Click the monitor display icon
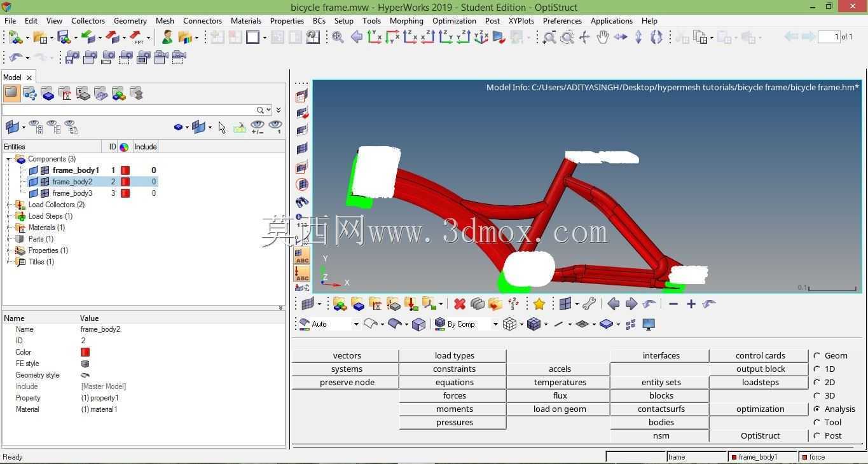 pyautogui.click(x=649, y=325)
